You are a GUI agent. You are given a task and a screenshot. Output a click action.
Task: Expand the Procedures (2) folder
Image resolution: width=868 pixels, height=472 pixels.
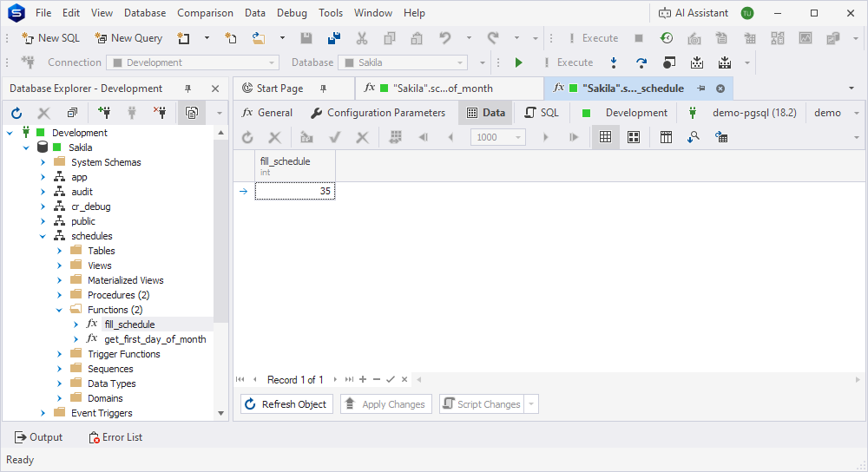[60, 296]
